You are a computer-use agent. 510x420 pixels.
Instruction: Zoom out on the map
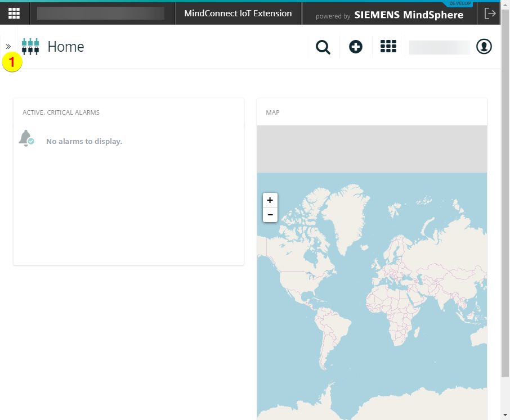tap(270, 215)
